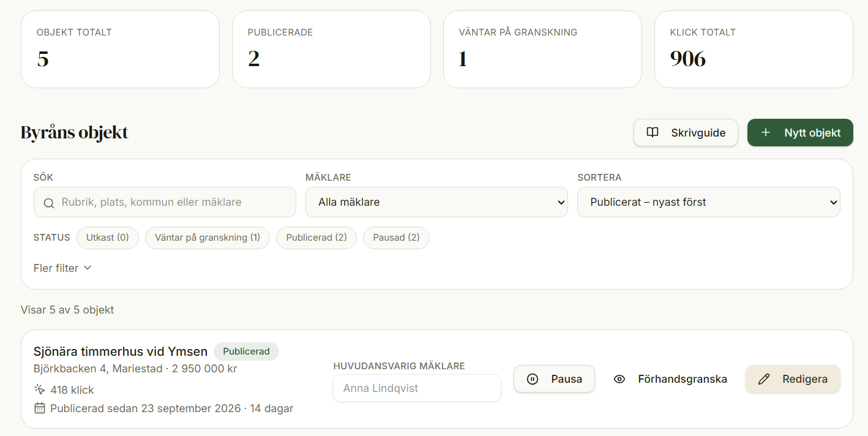Pause the Sjönära timmerhus listing
The height and width of the screenshot is (436, 868).
pos(554,379)
